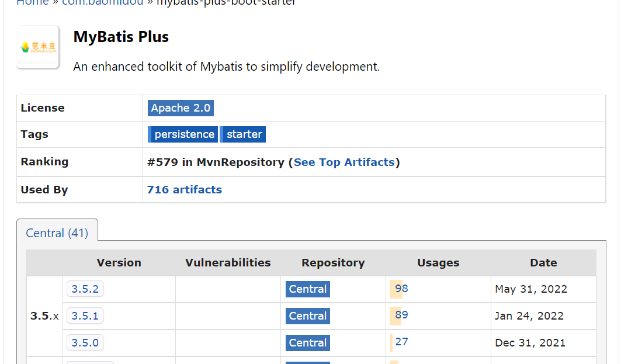Click the 'License' row label
Image resolution: width=621 pixels, height=364 pixels.
43,108
